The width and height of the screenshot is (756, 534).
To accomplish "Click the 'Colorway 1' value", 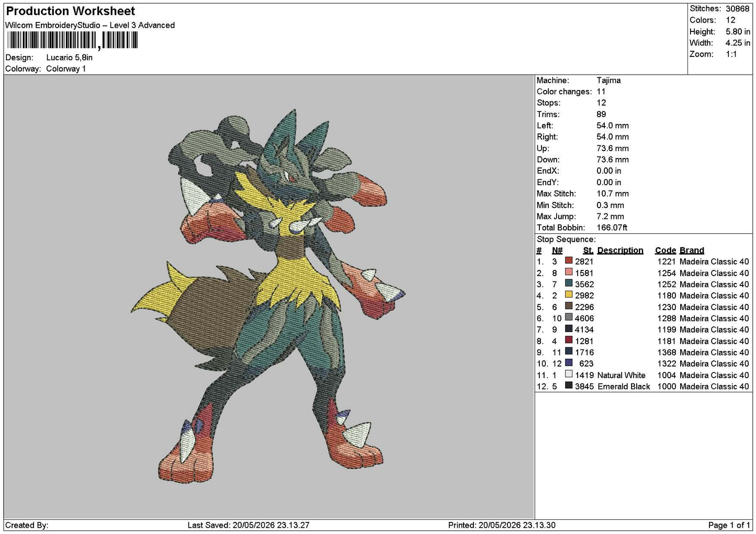I will [x=66, y=69].
